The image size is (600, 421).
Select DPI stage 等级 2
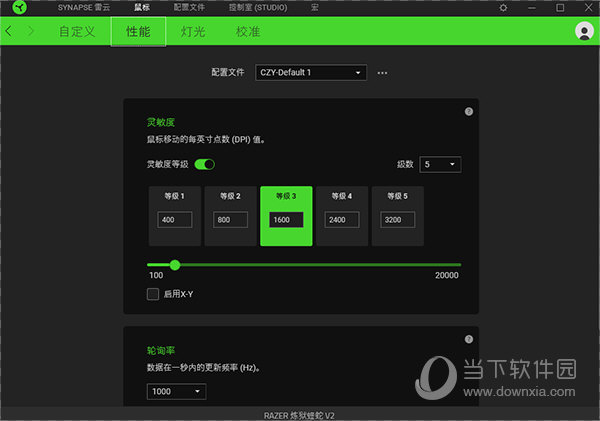[230, 216]
